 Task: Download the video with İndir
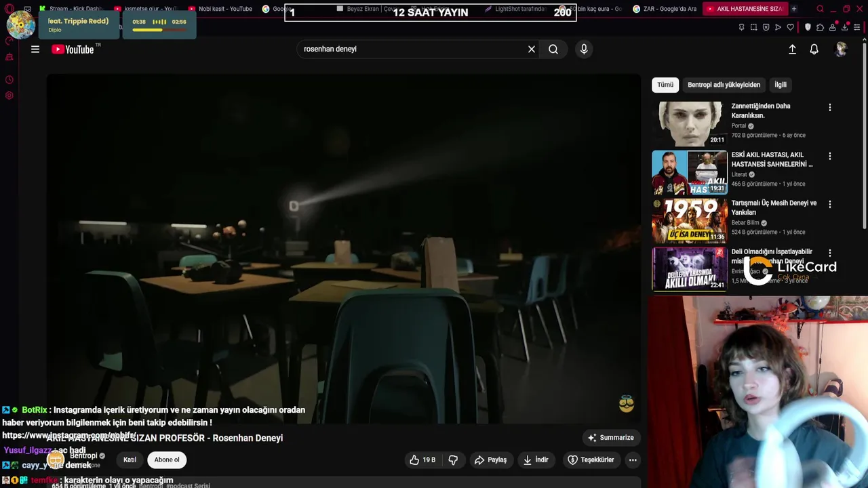[536, 460]
